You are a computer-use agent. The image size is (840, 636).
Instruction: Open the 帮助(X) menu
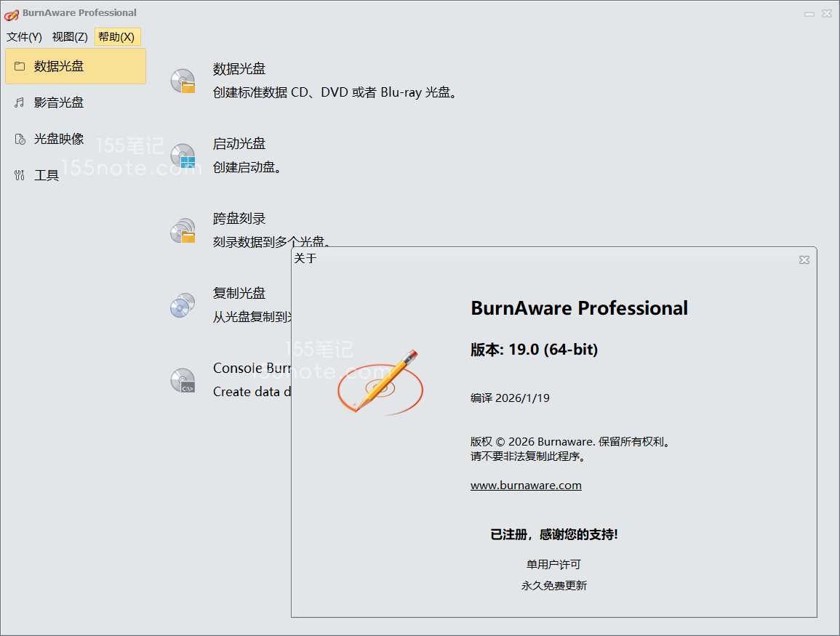click(116, 37)
